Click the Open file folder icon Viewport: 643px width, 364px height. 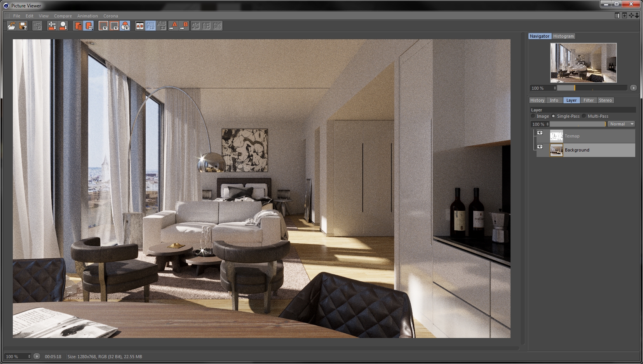12,26
